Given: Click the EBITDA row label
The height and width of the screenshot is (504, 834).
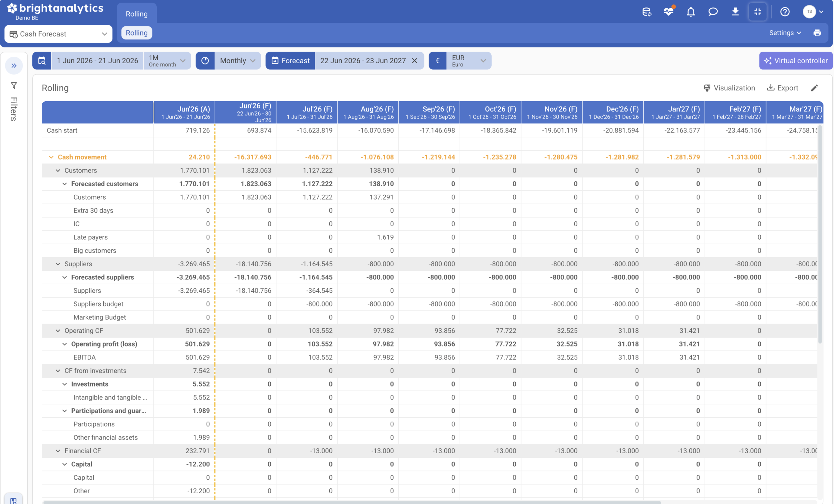Looking at the screenshot, I should click(x=85, y=357).
